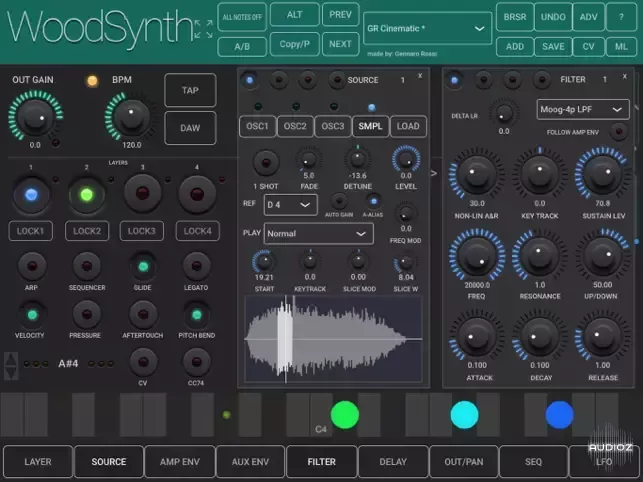Open the GR Cinematic preset dropdown

pos(427,28)
